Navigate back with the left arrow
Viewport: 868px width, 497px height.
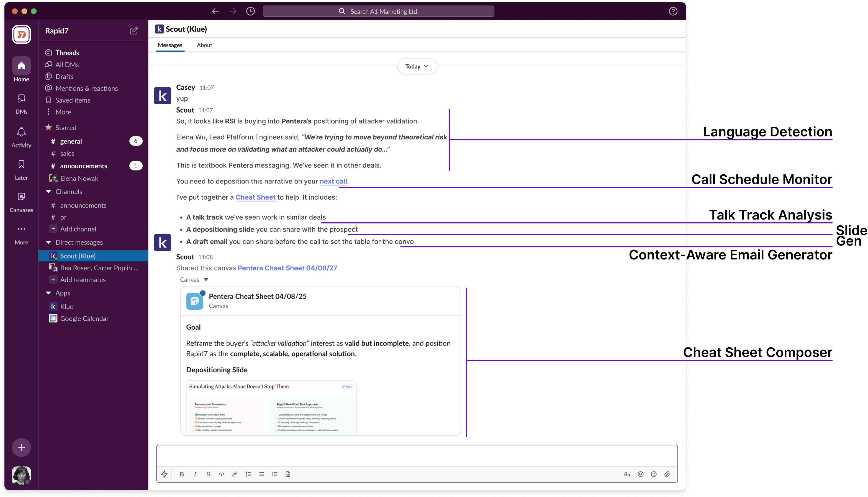215,11
